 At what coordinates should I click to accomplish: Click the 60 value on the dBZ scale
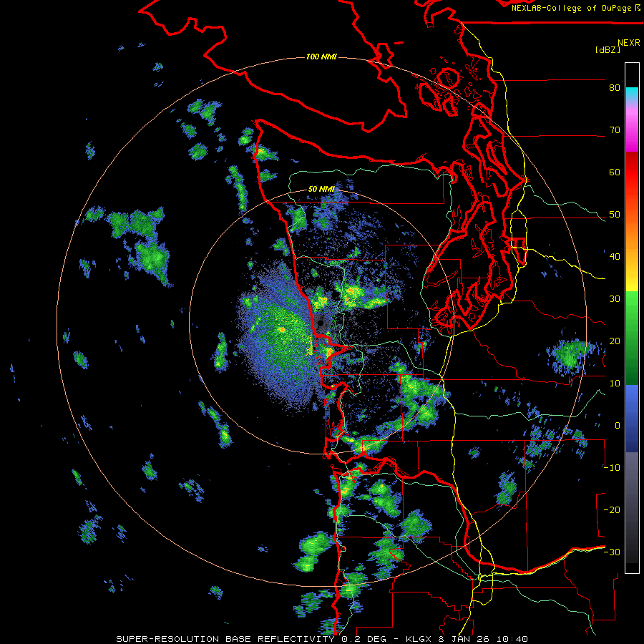pos(615,172)
